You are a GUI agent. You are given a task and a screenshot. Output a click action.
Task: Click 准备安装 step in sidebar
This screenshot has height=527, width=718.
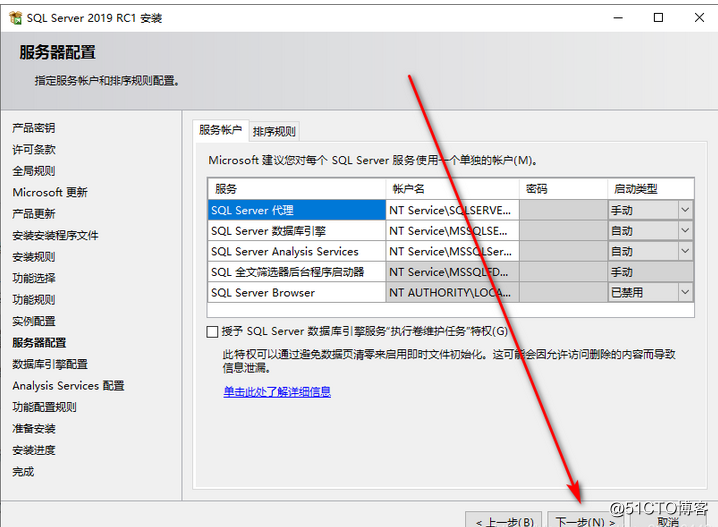click(x=34, y=429)
